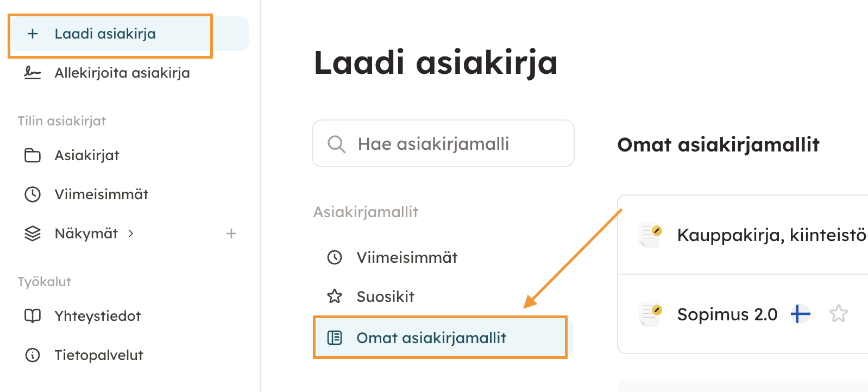Show Viimeisimmät under Asiakirjamallit
Image resolution: width=868 pixels, height=392 pixels.
pyautogui.click(x=407, y=257)
